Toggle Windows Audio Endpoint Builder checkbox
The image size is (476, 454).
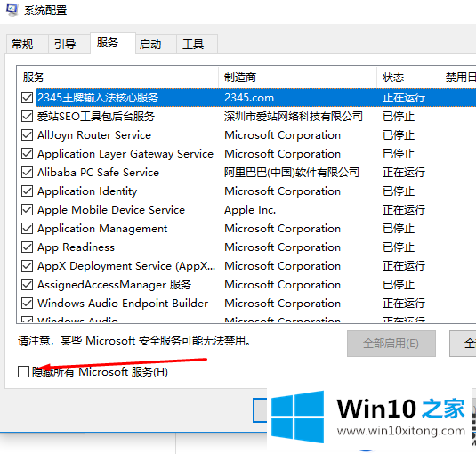pos(27,303)
